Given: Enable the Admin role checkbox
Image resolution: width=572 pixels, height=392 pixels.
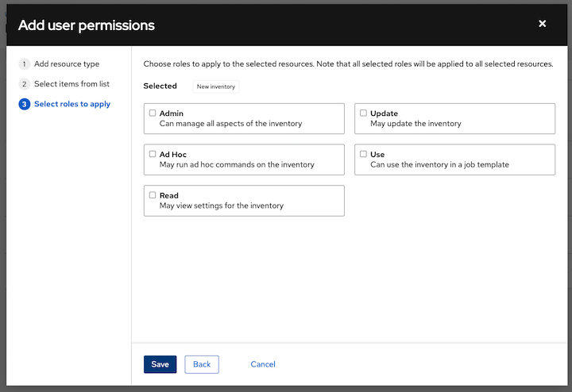Looking at the screenshot, I should 153,113.
